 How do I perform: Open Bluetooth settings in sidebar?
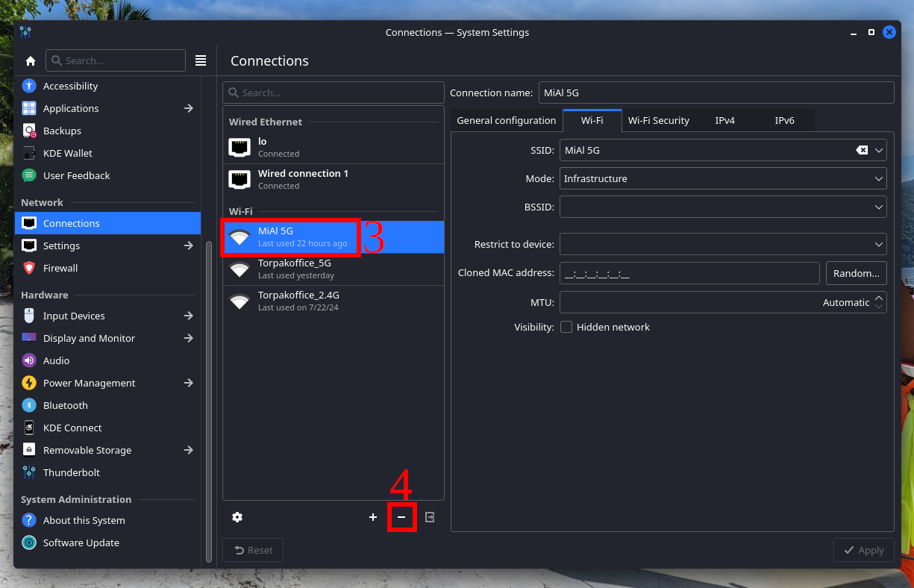coord(65,405)
